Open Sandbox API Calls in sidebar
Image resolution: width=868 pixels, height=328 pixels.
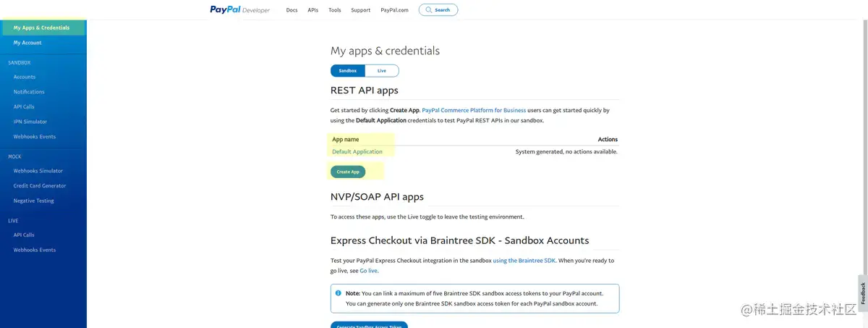(24, 107)
